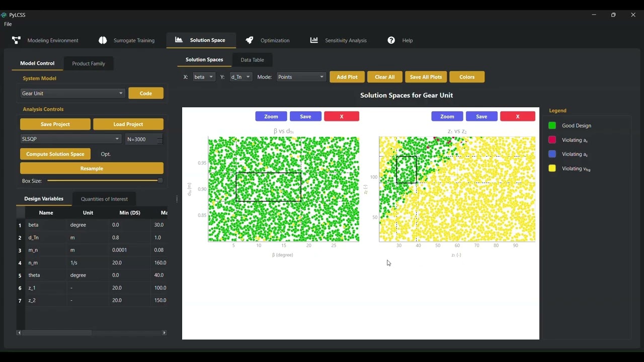The image size is (644, 362).
Task: Remove the z₁ vs z₂ plot with X
Action: tap(518, 117)
